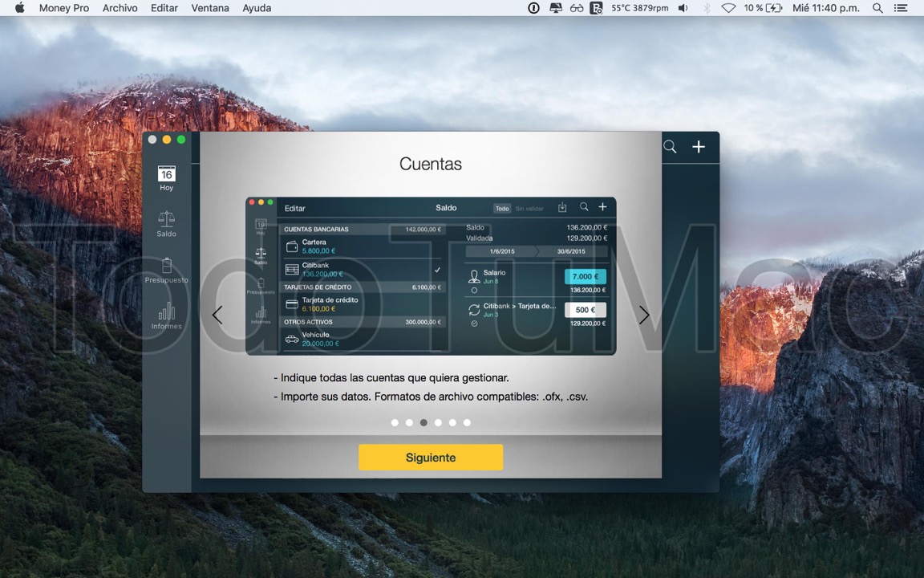Viewport: 924px width, 578px height.
Task: Open the Hoy calendar view in sidebar
Action: click(166, 178)
